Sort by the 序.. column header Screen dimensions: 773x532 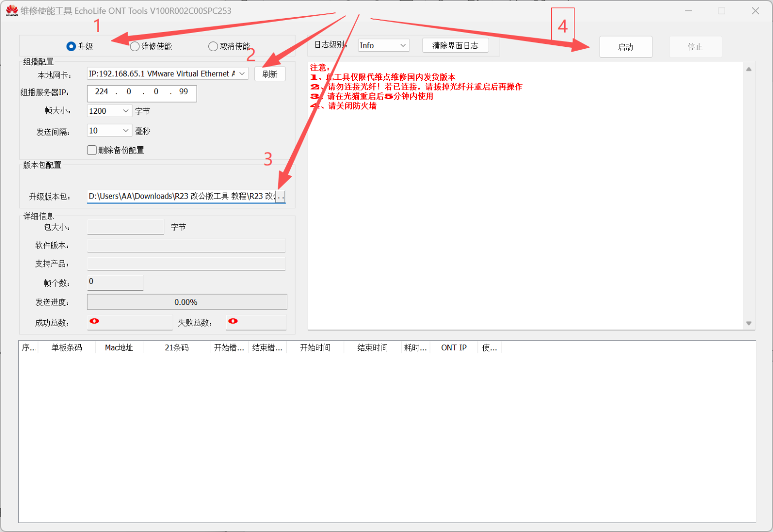click(x=29, y=348)
